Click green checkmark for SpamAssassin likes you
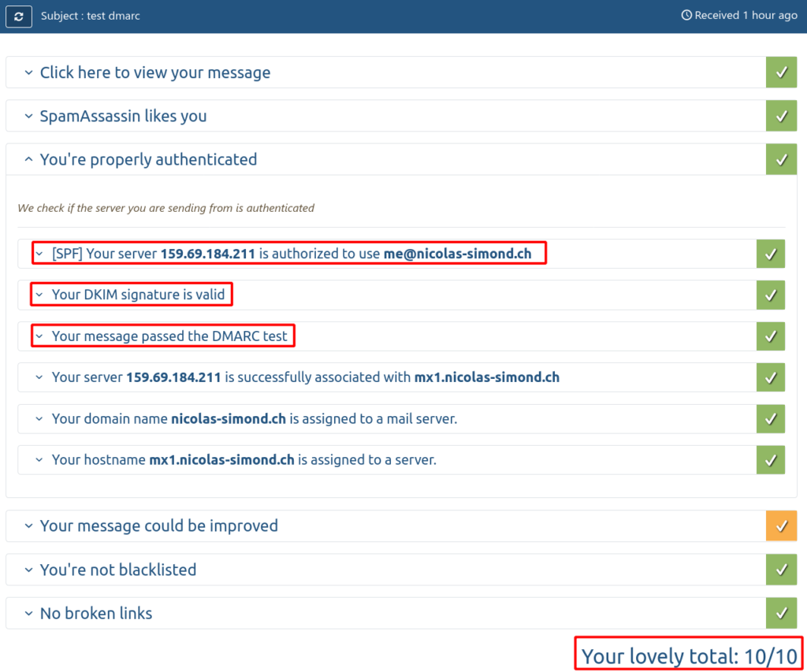The image size is (807, 672). [781, 116]
